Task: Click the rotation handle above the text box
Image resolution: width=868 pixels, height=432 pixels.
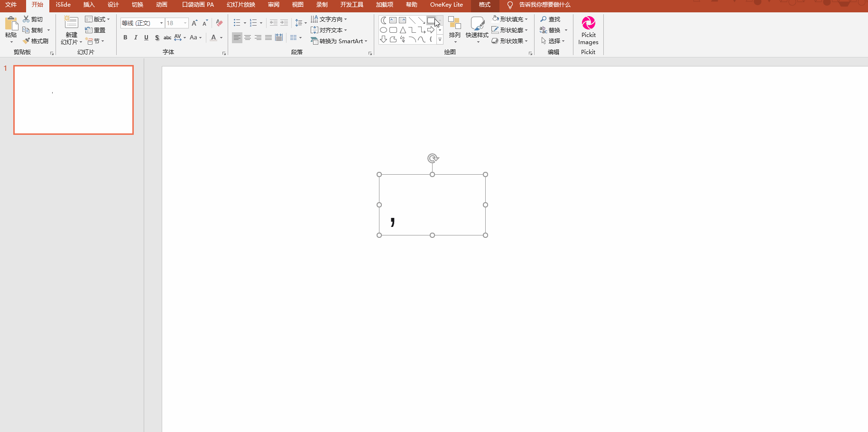Action: 433,158
